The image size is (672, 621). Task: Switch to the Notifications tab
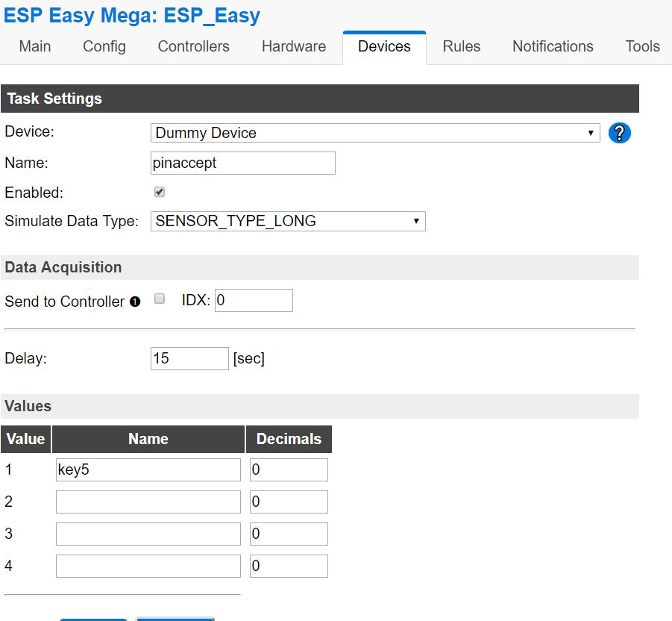coord(553,46)
